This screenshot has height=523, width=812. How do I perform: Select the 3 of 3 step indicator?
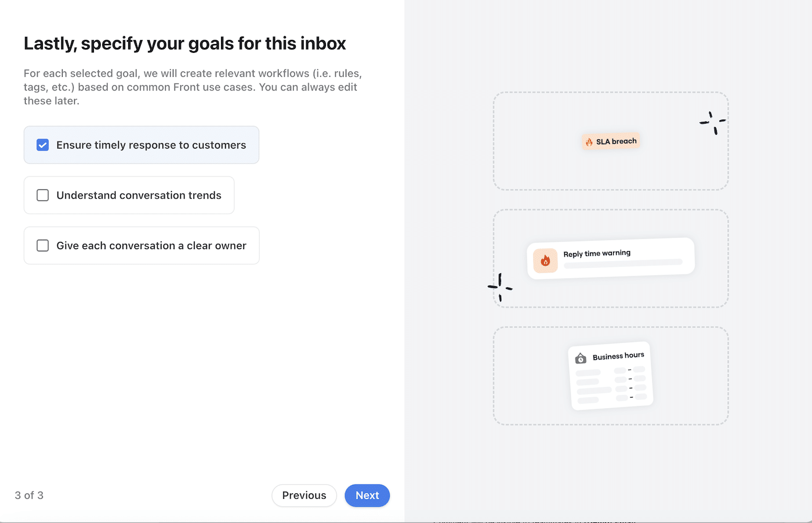[x=28, y=495]
